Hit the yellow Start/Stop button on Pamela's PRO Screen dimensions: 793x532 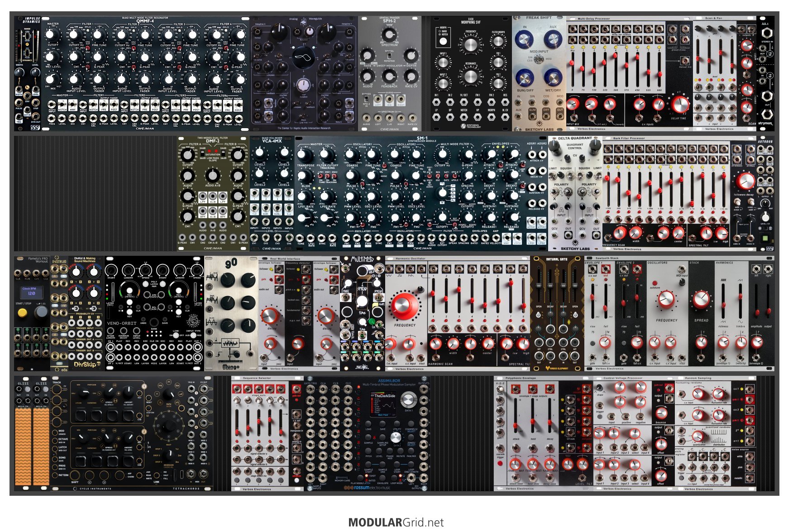[x=22, y=312]
